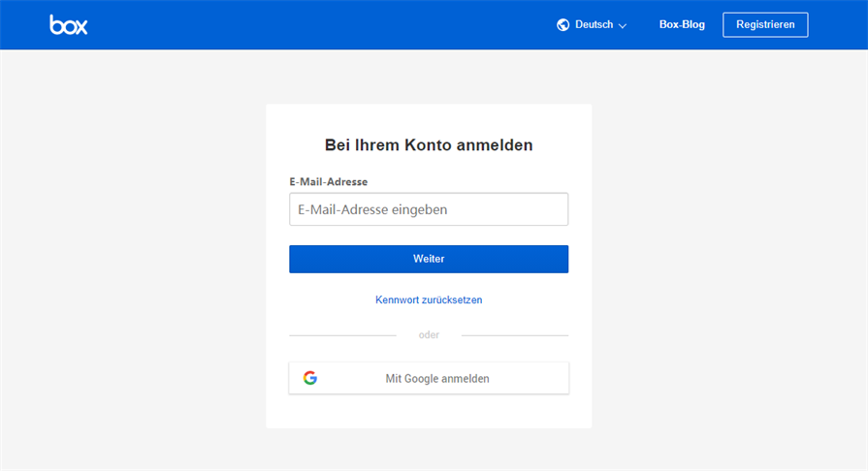This screenshot has width=868, height=471.
Task: Expand the chevron beside Deutsch
Action: [623, 26]
